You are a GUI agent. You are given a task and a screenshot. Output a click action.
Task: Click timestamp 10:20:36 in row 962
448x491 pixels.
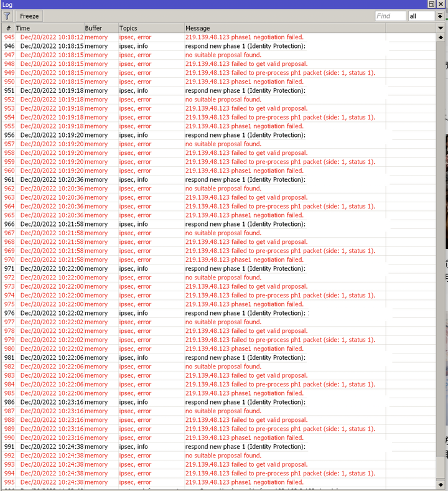71,189
